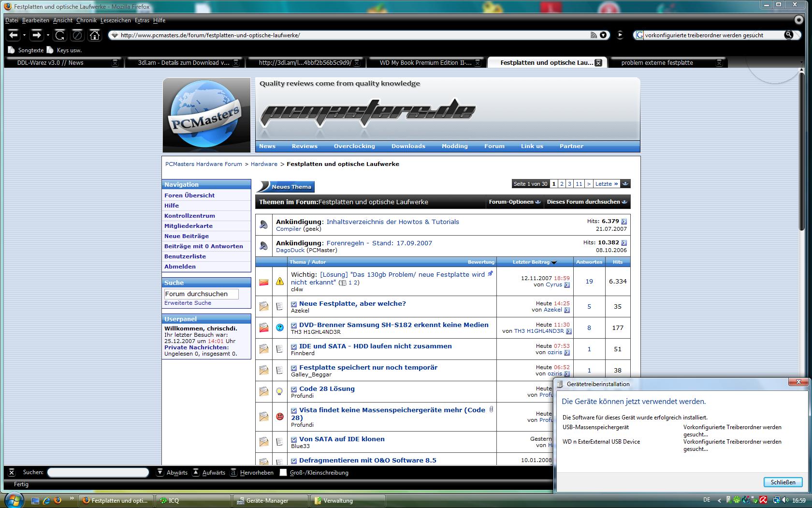Close the 'Festplatten und optische Lau...' tab
Screen dimensions: 812x508
pyautogui.click(x=598, y=63)
